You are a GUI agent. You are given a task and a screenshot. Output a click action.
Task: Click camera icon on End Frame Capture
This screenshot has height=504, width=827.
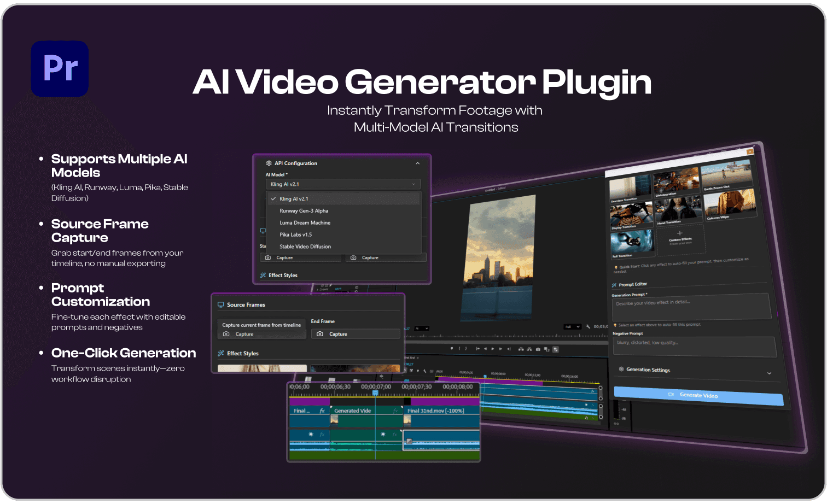point(320,334)
